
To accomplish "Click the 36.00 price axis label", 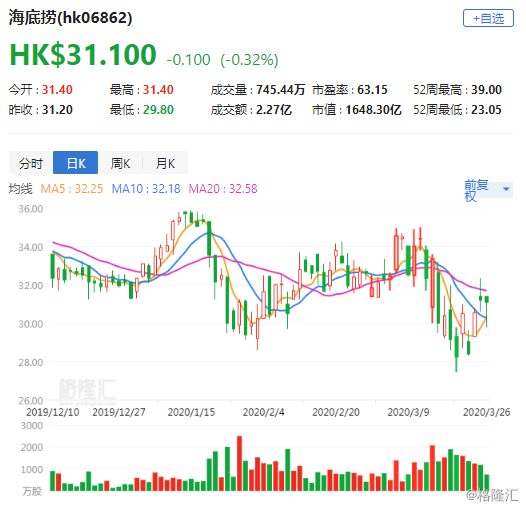I will click(31, 209).
